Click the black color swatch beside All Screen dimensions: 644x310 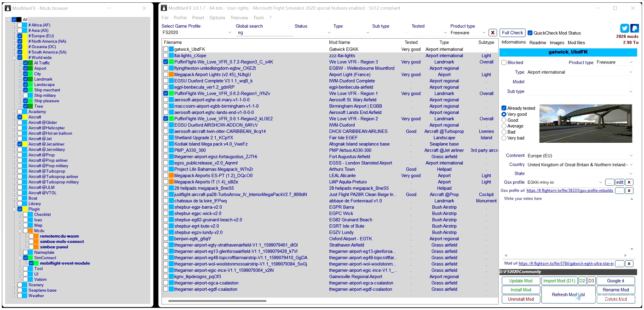coord(20,19)
